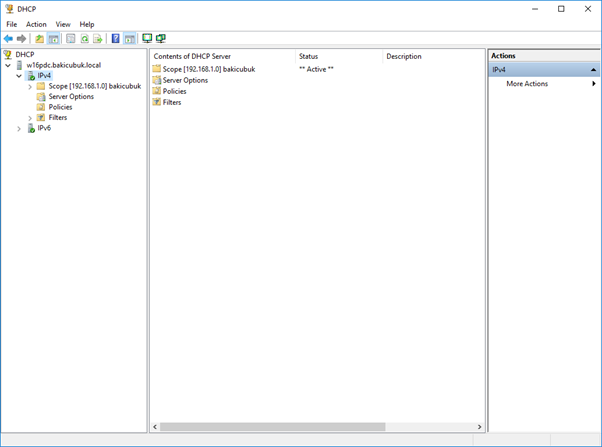Go up one level with folder icon
The height and width of the screenshot is (447, 602).
click(x=39, y=38)
